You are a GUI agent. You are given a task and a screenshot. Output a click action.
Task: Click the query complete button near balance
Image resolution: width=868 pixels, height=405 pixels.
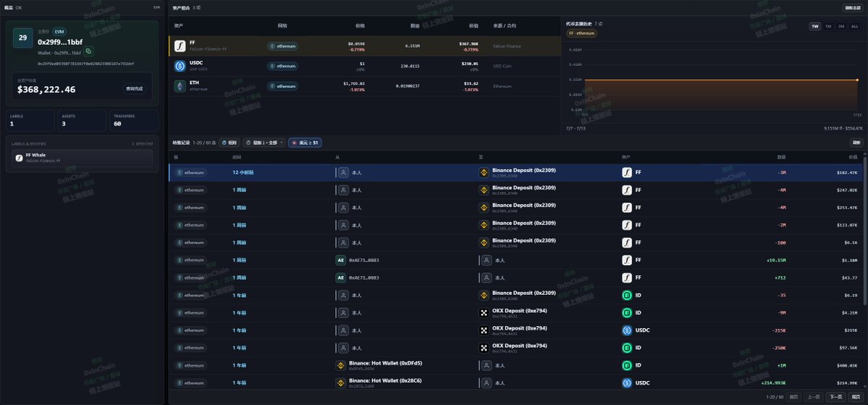134,88
